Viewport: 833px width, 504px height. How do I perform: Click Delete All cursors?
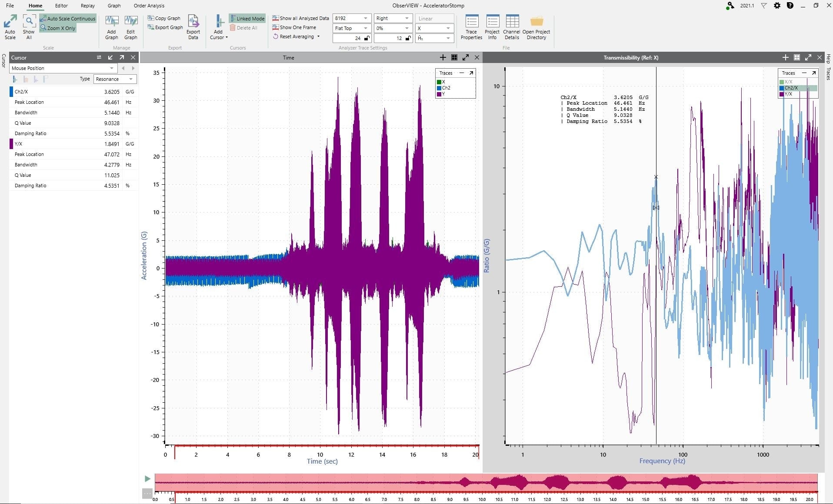[243, 28]
